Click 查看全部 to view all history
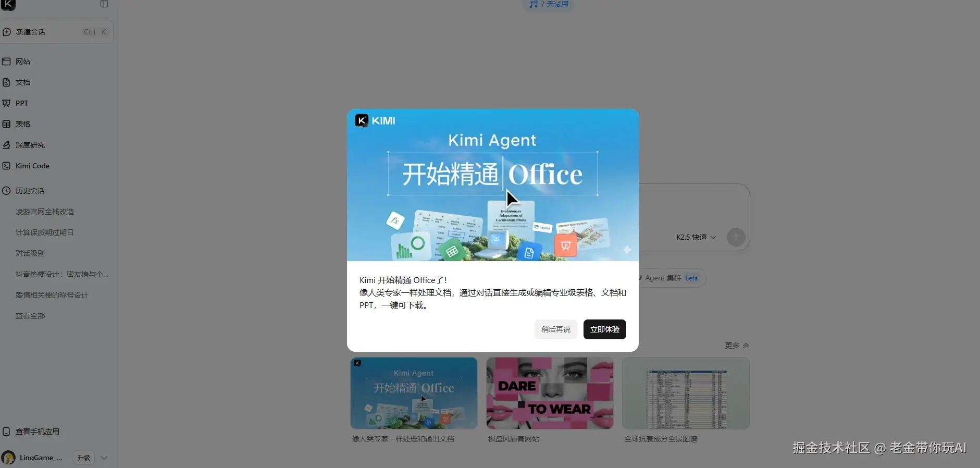Viewport: 980px width, 468px height. (30, 316)
